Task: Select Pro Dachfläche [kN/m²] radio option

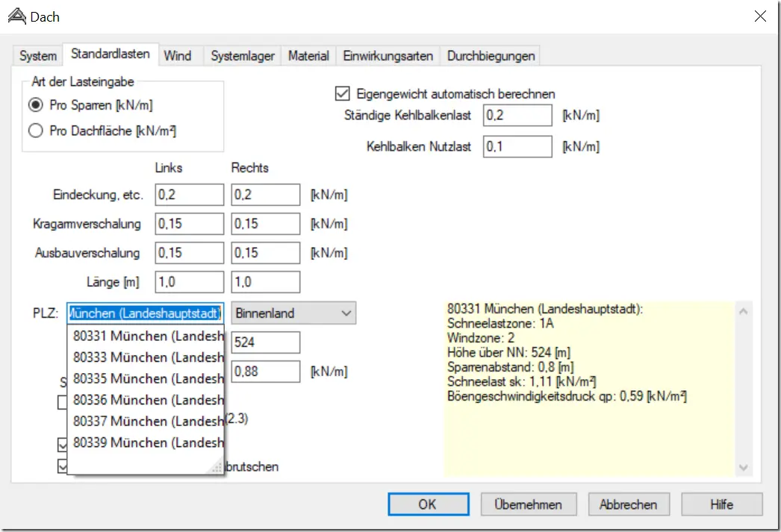Action: point(102,131)
